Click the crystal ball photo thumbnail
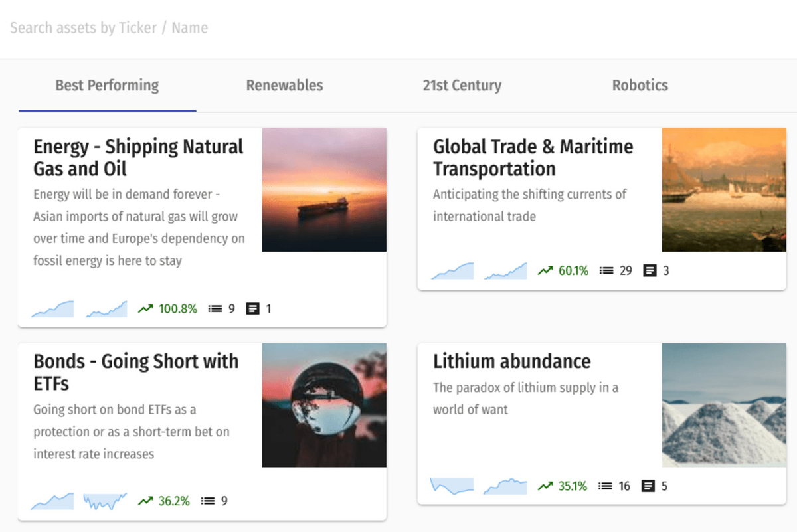 (324, 405)
